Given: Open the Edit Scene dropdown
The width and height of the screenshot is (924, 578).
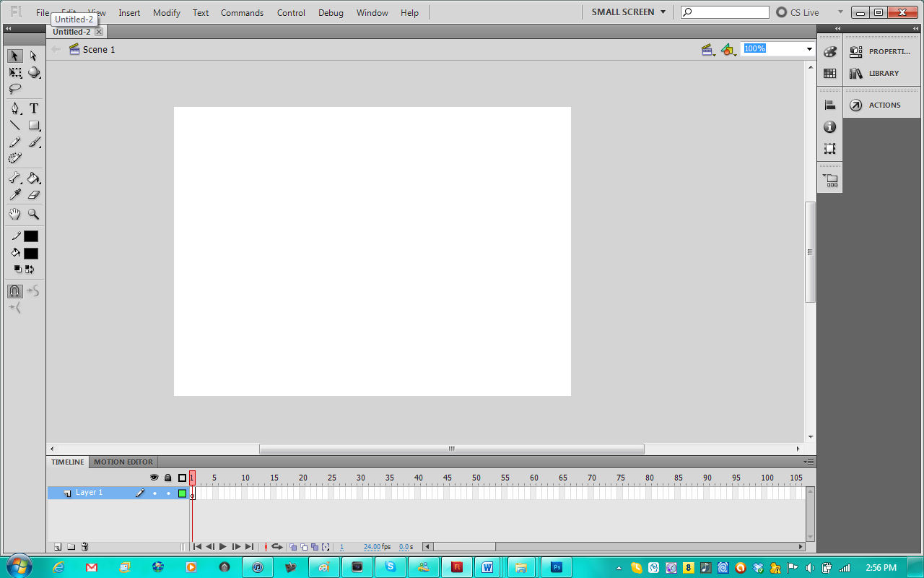Looking at the screenshot, I should 708,49.
